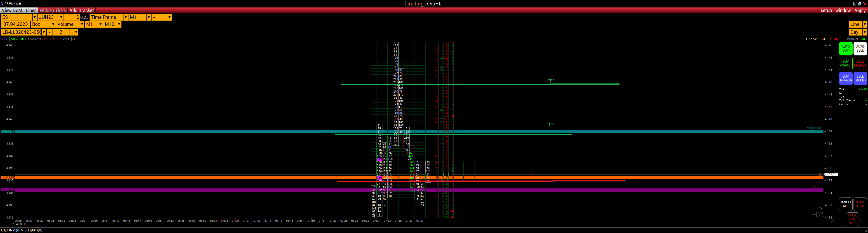Click the purple VAH-G price band
The width and height of the screenshot is (868, 233).
pyautogui.click(x=419, y=190)
